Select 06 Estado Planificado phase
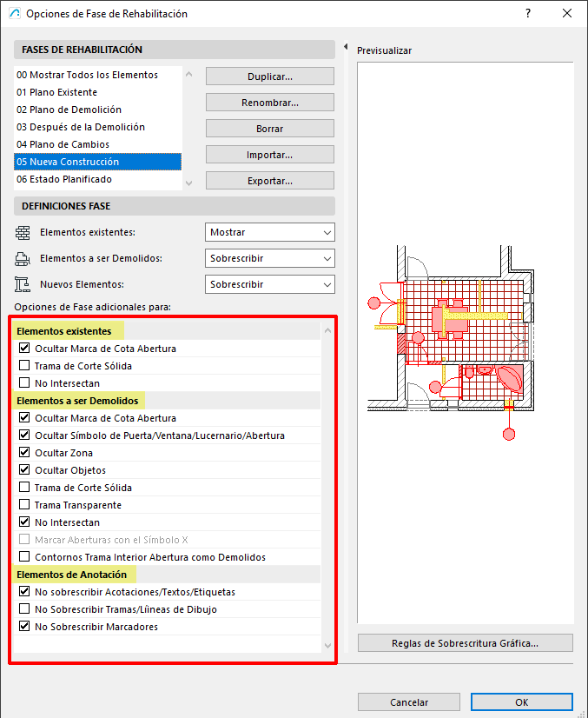588x718 pixels. pos(98,179)
